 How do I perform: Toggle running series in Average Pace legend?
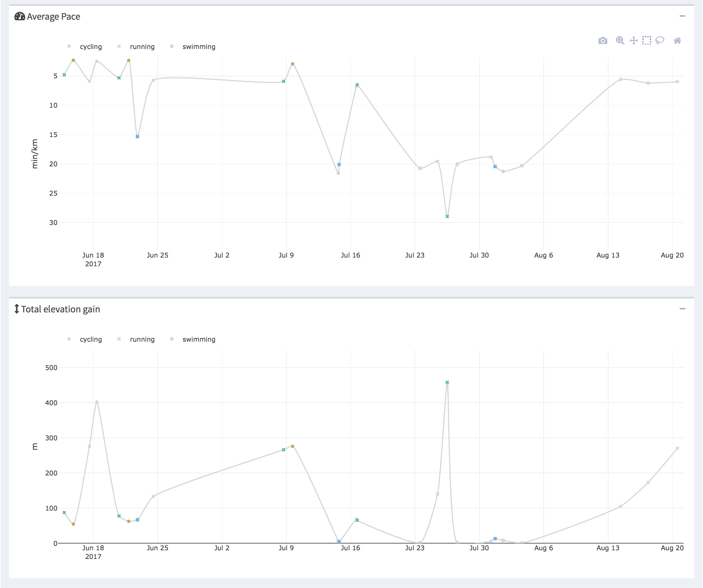(x=142, y=46)
